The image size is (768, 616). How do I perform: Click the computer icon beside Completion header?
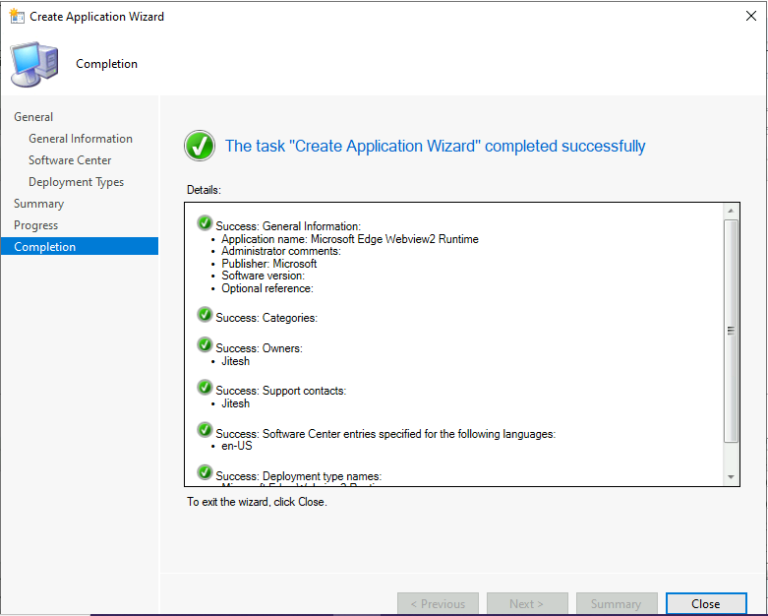tap(33, 64)
